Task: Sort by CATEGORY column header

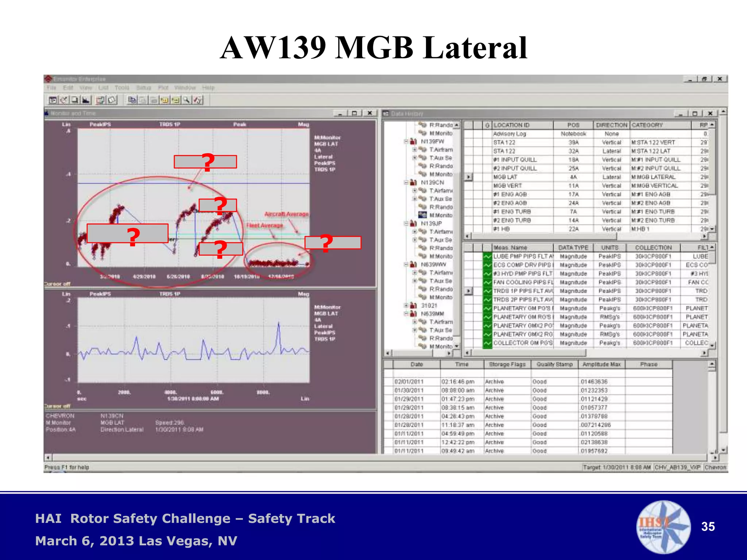Action: click(x=661, y=125)
